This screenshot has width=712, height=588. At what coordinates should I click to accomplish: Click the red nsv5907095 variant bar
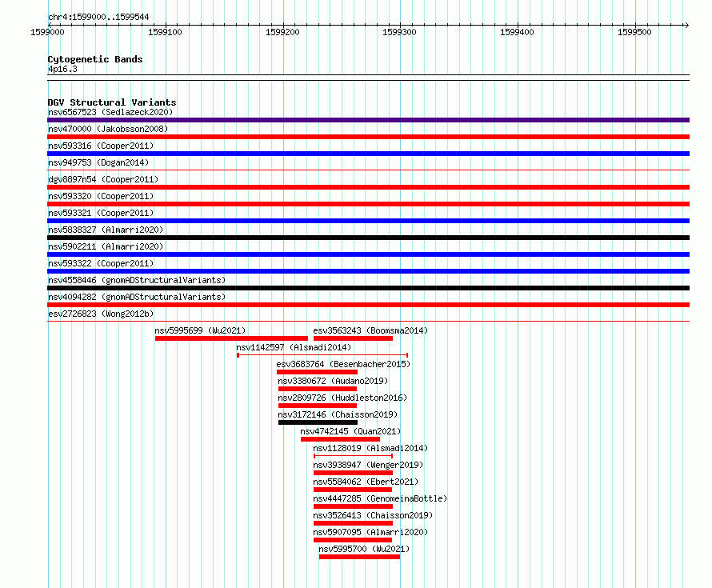[x=353, y=540]
